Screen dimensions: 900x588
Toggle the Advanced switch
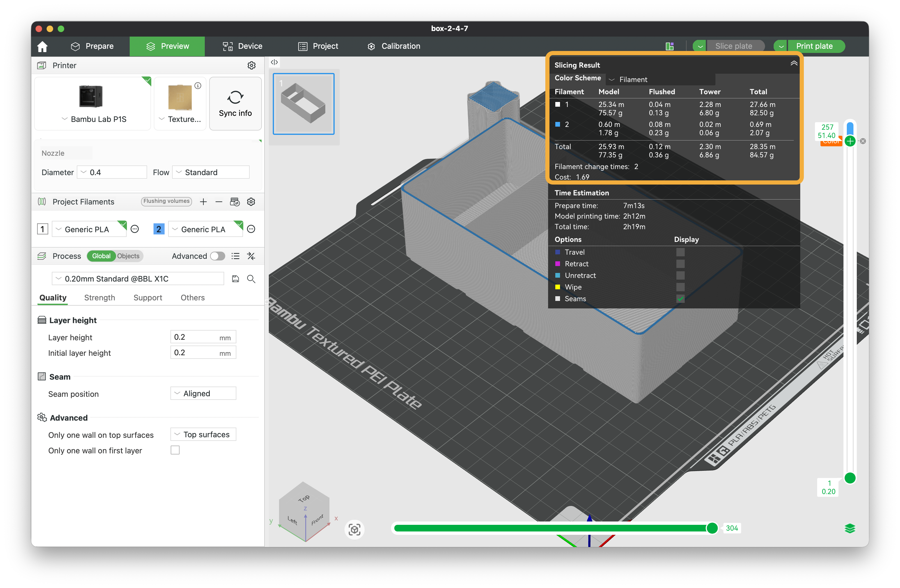coord(218,256)
